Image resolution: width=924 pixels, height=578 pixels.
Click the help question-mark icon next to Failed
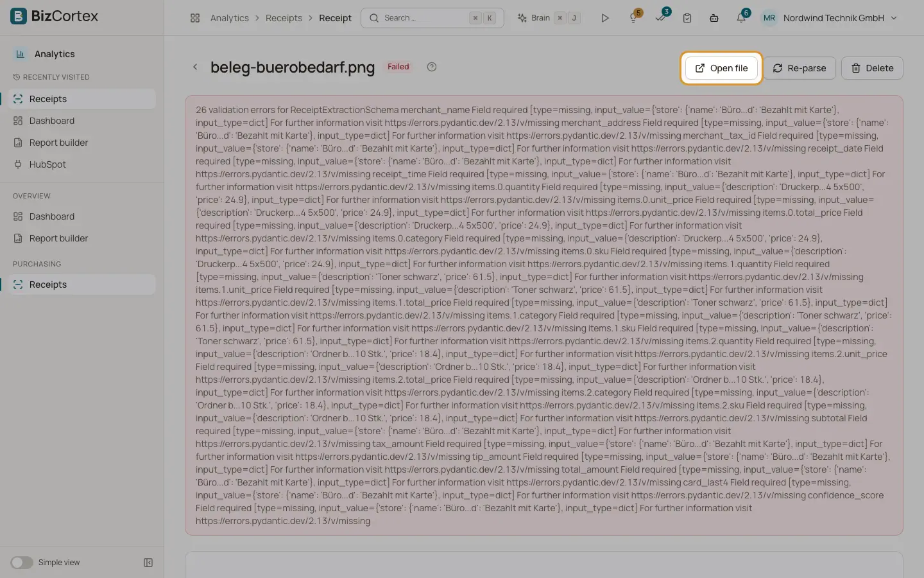coord(432,67)
